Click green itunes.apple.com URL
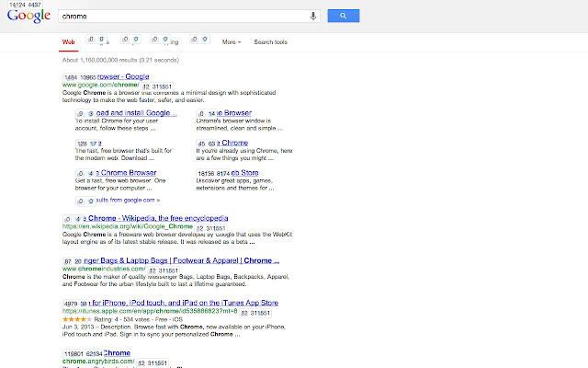Viewport: 588px width, 368px height. click(x=150, y=311)
